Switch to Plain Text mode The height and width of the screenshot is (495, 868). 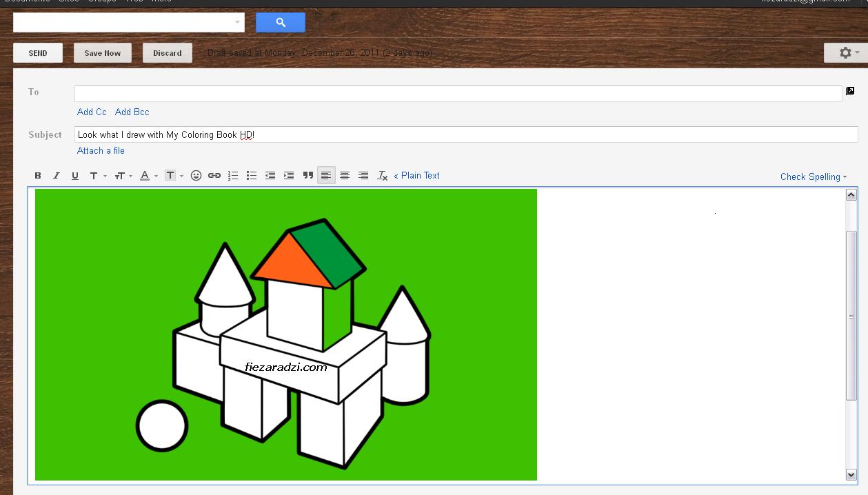[x=416, y=176]
